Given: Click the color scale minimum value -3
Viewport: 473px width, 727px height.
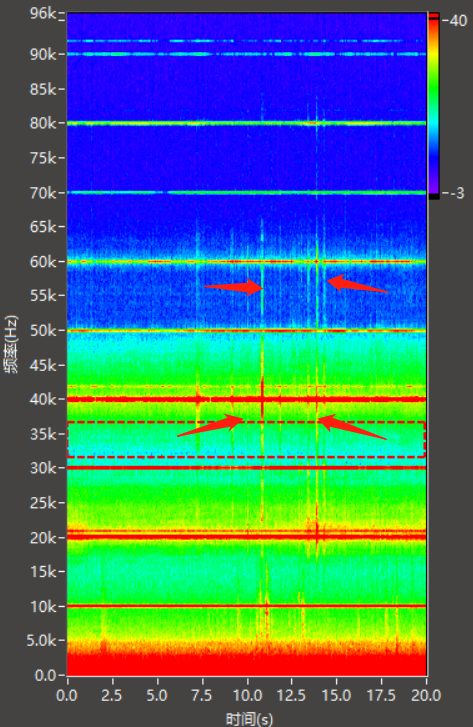Looking at the screenshot, I should [456, 193].
